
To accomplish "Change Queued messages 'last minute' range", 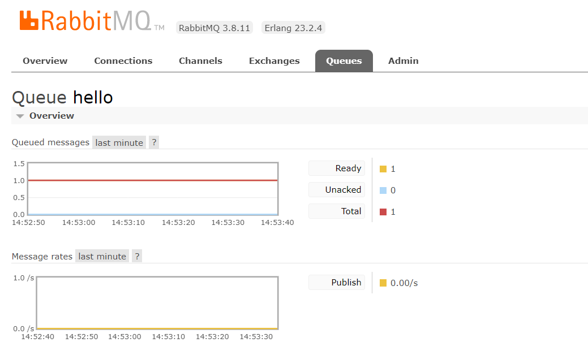I will point(119,142).
